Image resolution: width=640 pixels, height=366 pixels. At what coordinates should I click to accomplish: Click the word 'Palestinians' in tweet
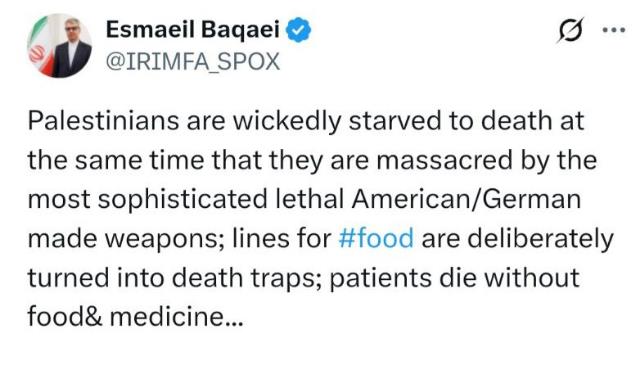(x=103, y=121)
